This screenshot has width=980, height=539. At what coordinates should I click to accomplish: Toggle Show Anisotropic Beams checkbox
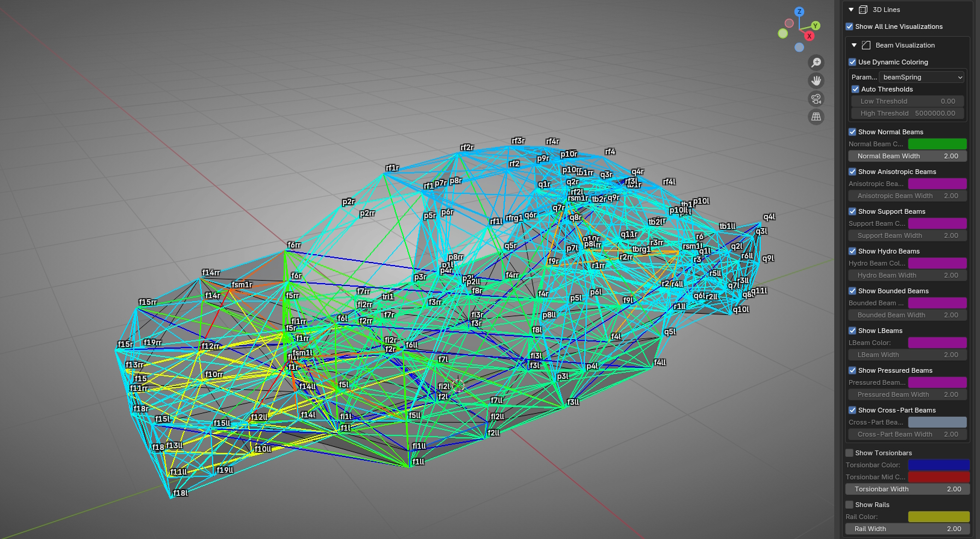(x=852, y=172)
